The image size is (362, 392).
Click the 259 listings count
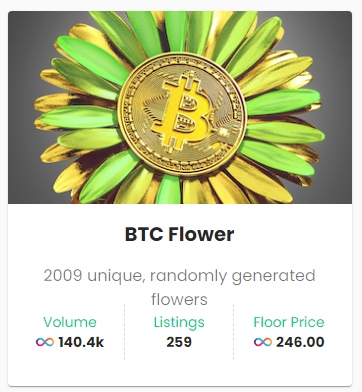pyautogui.click(x=179, y=342)
